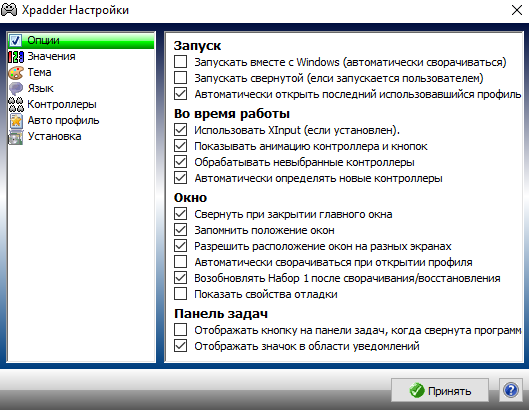The image size is (529, 410).
Task: Toggle Обрабатывать невыбранные контроллеры checkbox
Action: click(180, 162)
